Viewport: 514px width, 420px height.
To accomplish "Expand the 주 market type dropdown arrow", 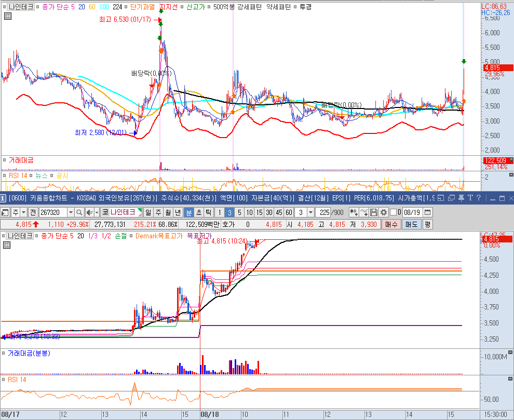I will click(23, 212).
